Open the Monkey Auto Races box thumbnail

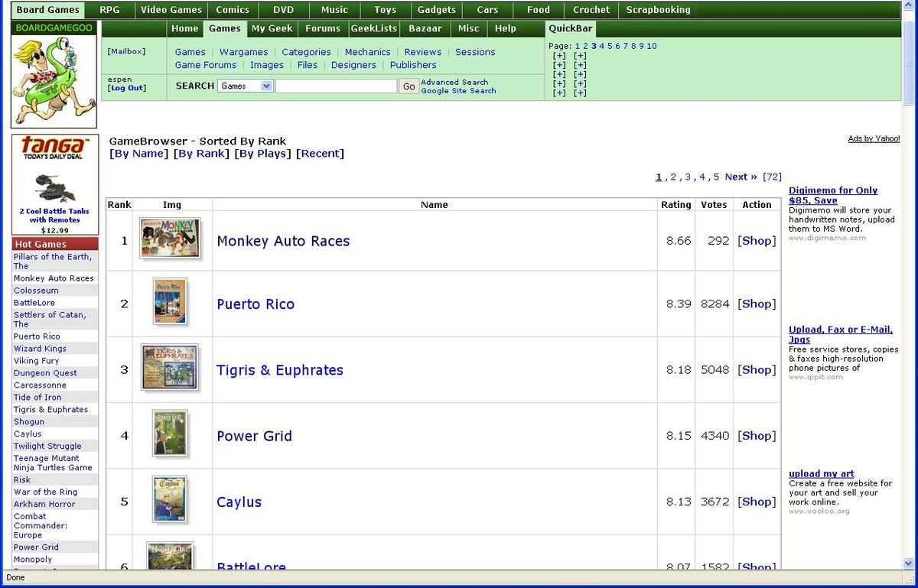(x=170, y=238)
